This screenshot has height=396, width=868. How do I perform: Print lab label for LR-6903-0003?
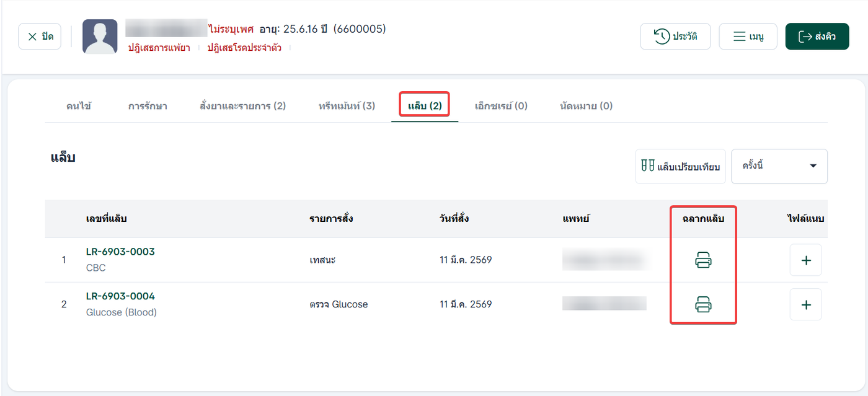tap(703, 260)
